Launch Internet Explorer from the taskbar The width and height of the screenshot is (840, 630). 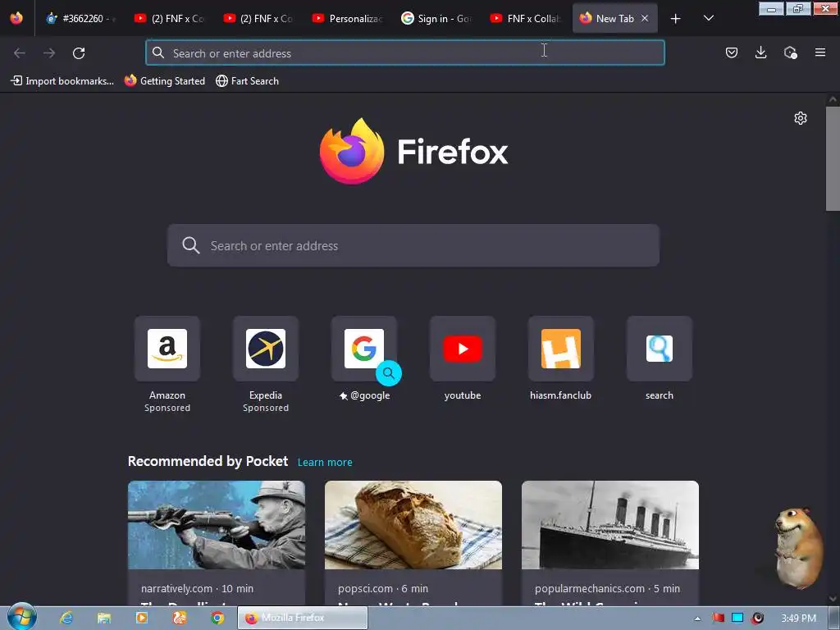tap(66, 618)
